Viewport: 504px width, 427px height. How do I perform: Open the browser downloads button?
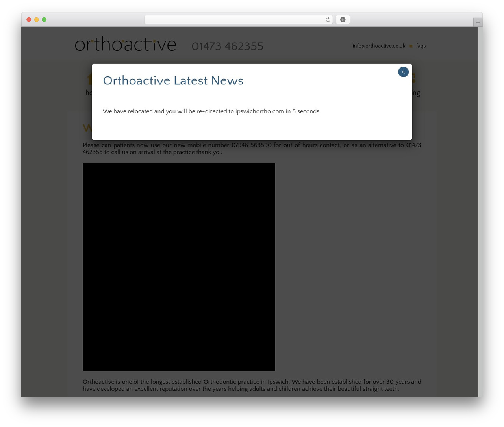point(343,20)
